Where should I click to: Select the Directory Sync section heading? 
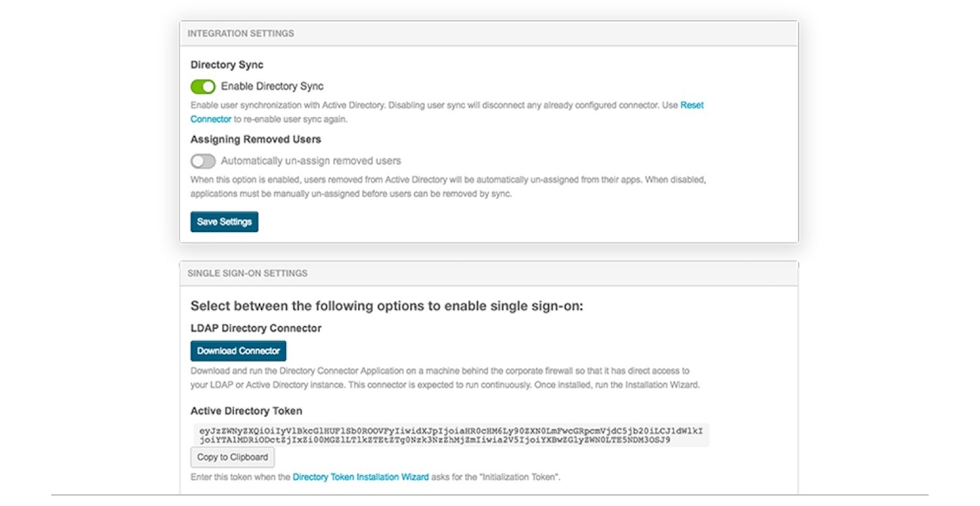(x=227, y=65)
